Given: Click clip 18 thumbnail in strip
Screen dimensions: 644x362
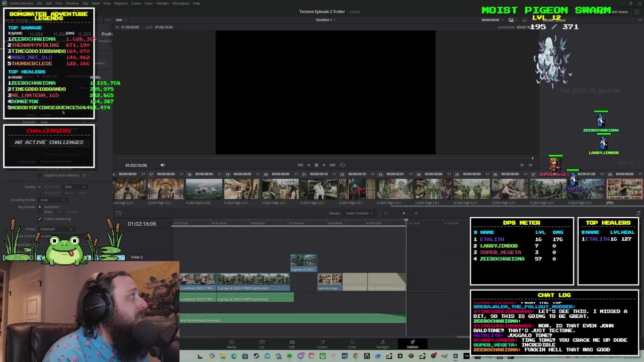Looking at the screenshot, I should coord(204,190).
